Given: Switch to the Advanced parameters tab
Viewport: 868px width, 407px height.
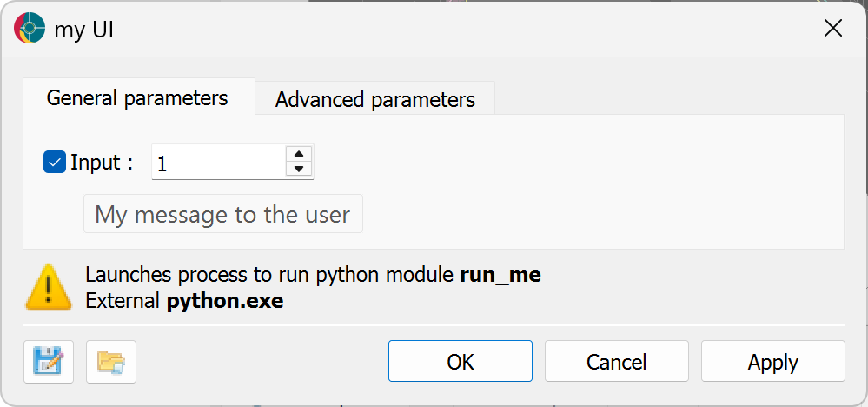Looking at the screenshot, I should coord(374,99).
